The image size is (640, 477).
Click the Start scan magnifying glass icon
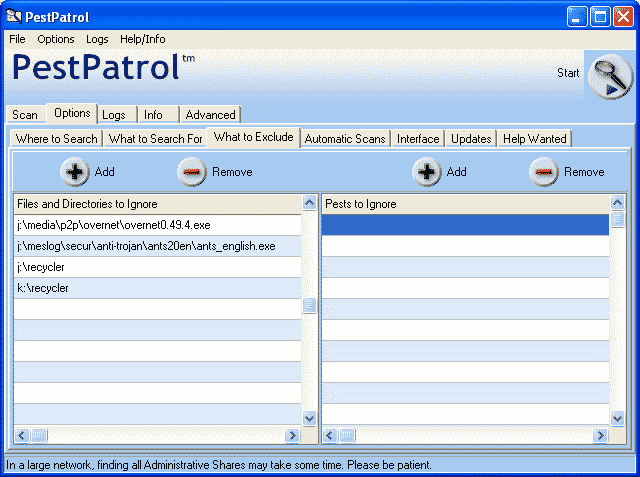[611, 76]
